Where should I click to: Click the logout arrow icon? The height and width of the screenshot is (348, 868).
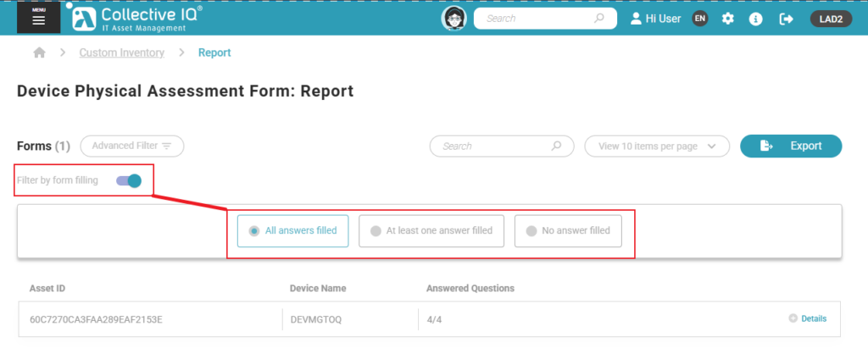click(786, 19)
